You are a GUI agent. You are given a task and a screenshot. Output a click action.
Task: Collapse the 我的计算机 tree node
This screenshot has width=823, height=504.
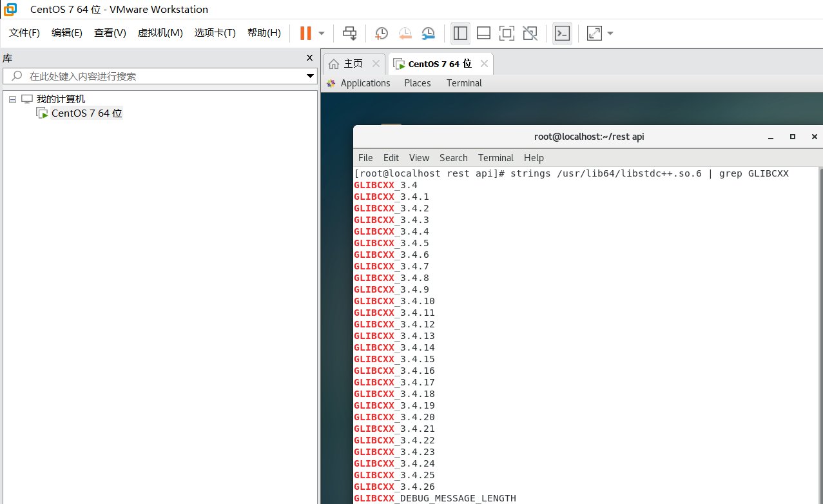click(x=12, y=99)
